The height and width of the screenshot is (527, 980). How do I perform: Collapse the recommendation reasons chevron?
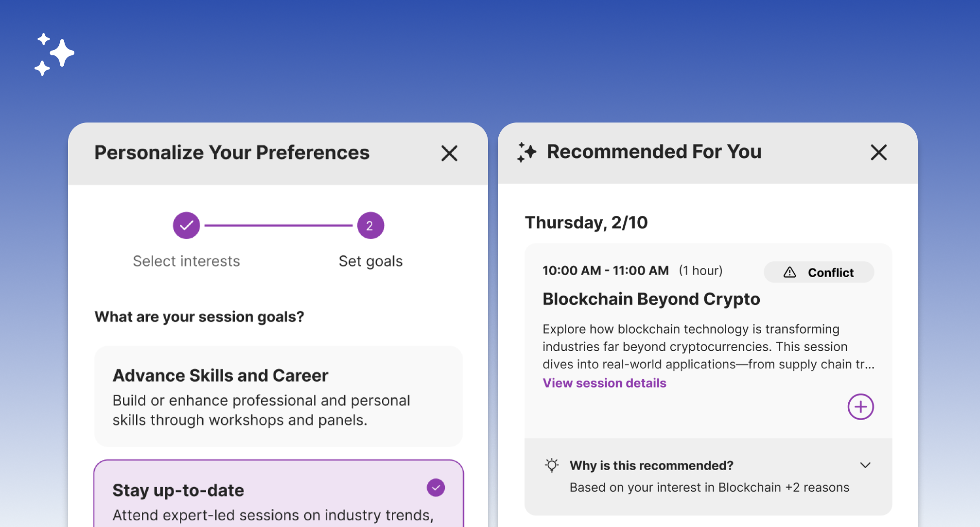click(x=865, y=465)
